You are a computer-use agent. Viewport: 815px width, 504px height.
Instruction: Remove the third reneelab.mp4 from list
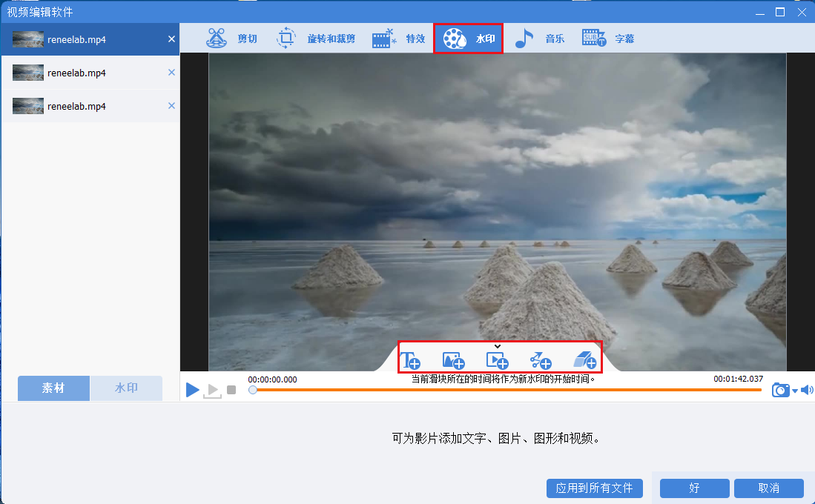coord(171,105)
